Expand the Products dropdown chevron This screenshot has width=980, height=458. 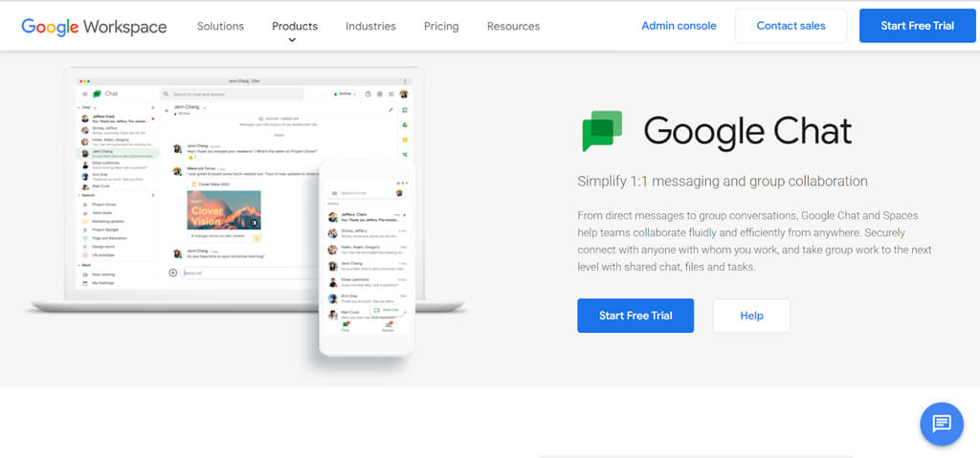tap(292, 40)
